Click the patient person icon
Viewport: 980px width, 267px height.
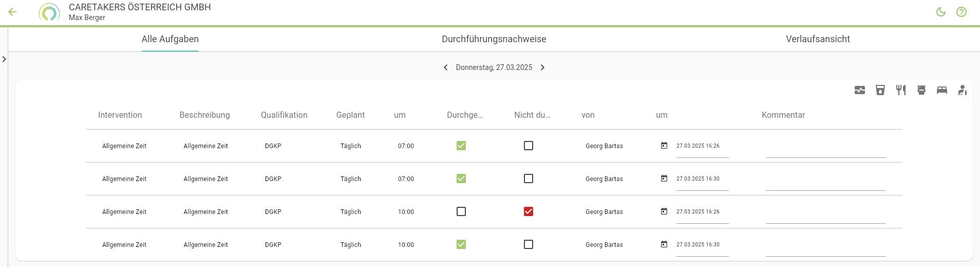pos(962,91)
